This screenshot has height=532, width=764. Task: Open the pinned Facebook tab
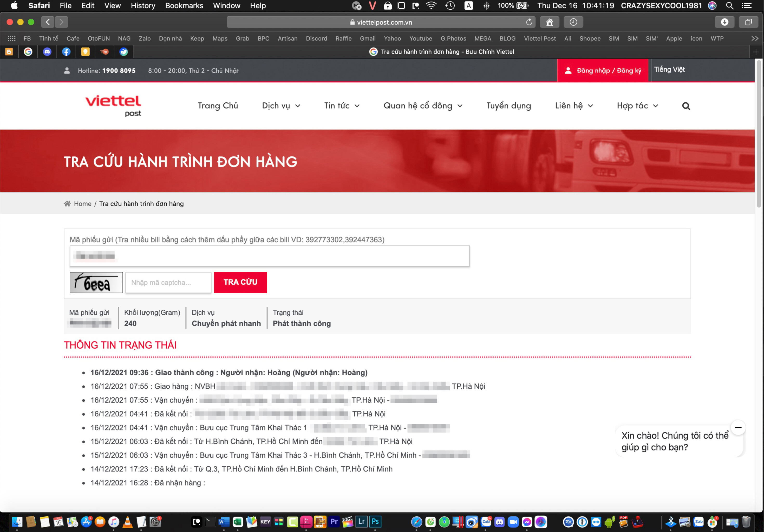coord(66,52)
